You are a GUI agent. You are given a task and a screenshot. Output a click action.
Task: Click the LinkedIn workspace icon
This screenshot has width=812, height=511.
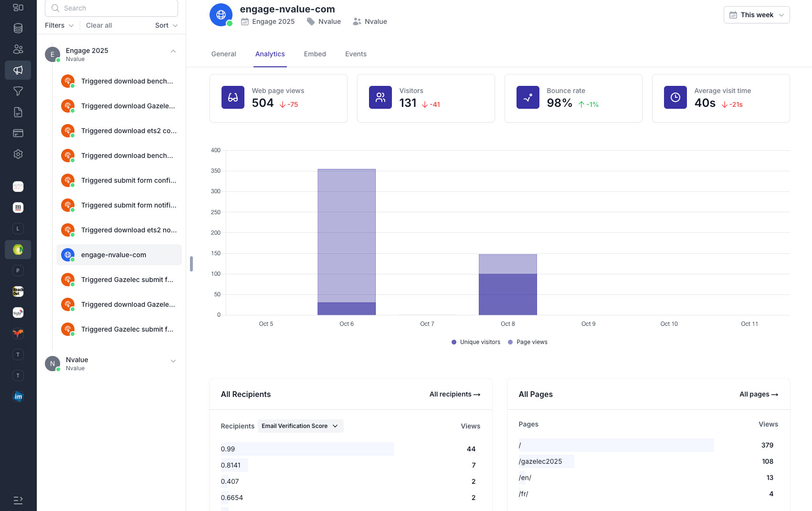(18, 396)
